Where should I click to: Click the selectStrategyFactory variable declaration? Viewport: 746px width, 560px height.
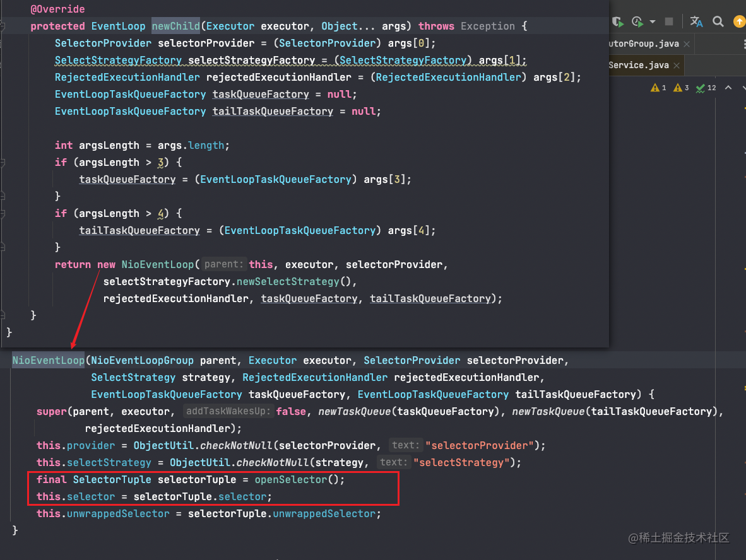[x=252, y=61]
